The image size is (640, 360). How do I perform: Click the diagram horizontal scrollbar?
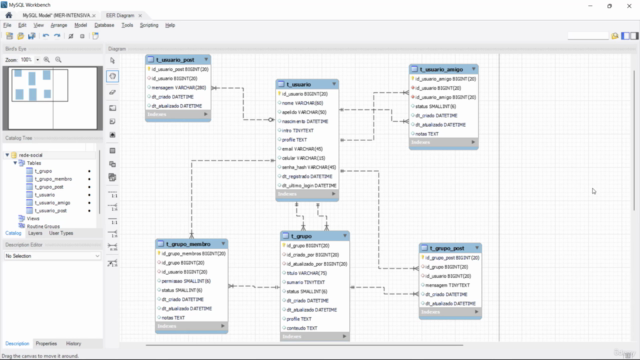click(x=304, y=345)
